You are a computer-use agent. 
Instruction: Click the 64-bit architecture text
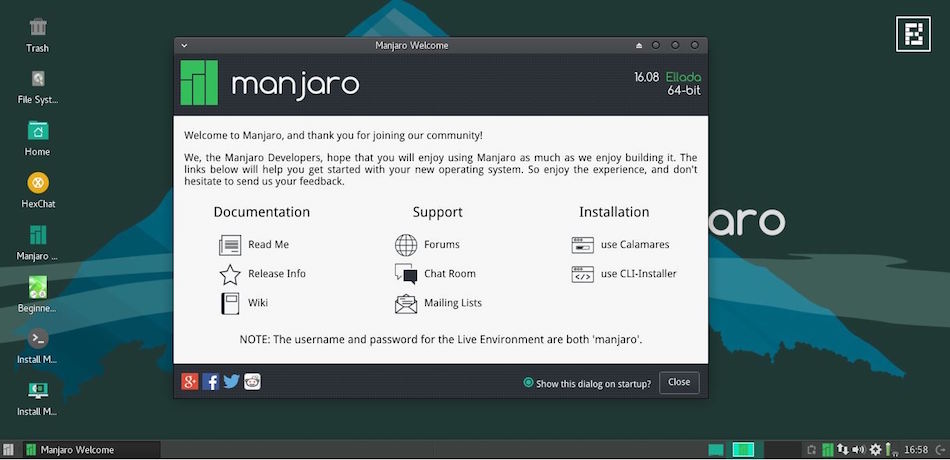tap(684, 91)
